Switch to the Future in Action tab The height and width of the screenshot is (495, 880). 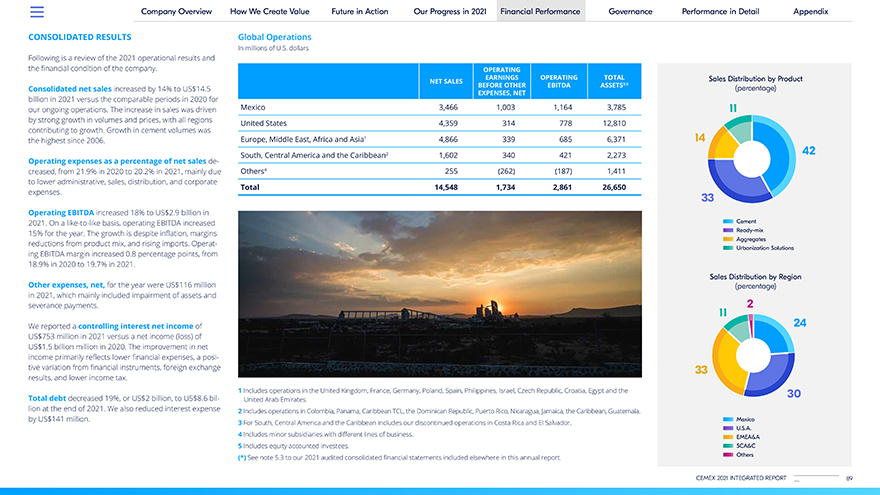click(x=359, y=11)
